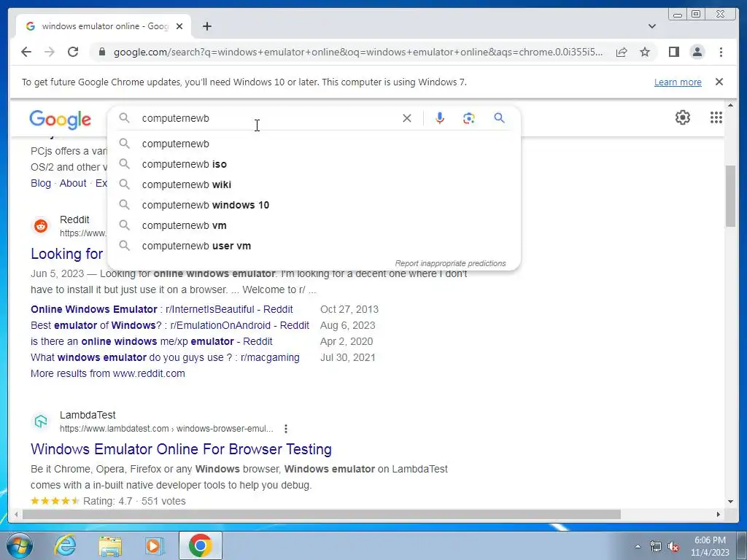This screenshot has height=560, width=747.
Task: Click the LambdaTest site icon
Action: pyautogui.click(x=41, y=421)
